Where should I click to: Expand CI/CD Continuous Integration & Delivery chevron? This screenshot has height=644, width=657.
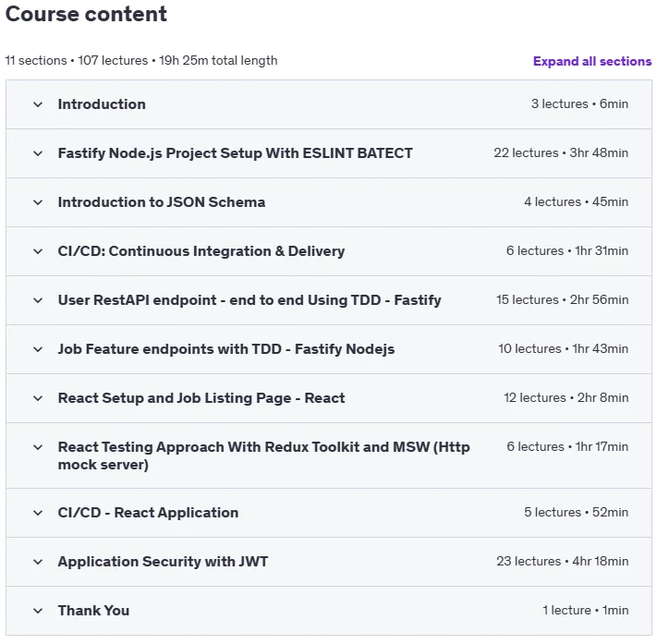[38, 251]
